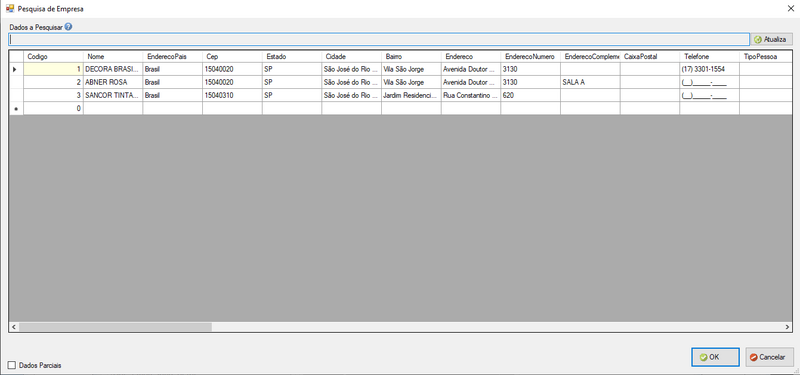Click SP state cell in SANCOR TINTA row
Image resolution: width=800 pixels, height=375 pixels.
[x=292, y=95]
